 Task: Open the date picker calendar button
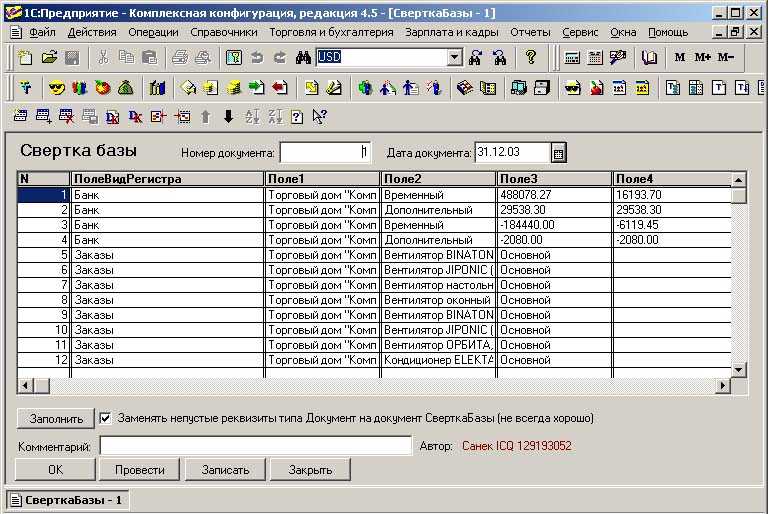(558, 153)
